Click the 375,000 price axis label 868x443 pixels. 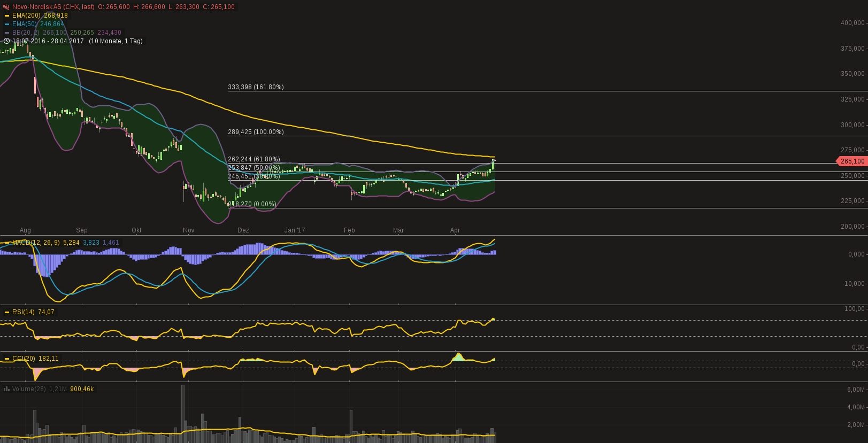(x=852, y=49)
